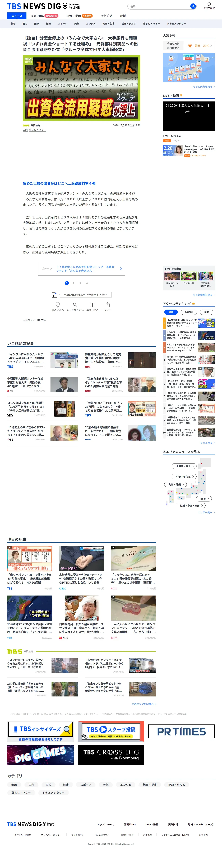Viewport: 222px width, 868px height.
Task: Click the magnifier もっと知りたい reaction icon
Action: pyautogui.click(x=75, y=305)
